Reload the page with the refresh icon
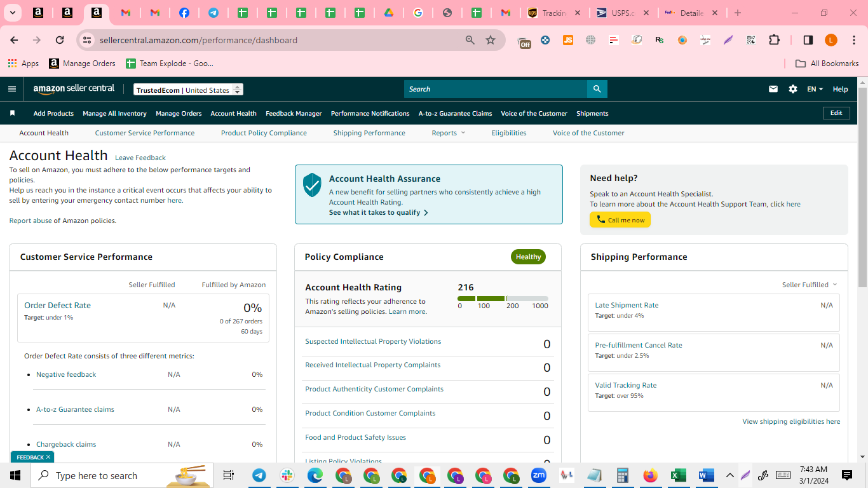The image size is (868, 488). (x=60, y=40)
